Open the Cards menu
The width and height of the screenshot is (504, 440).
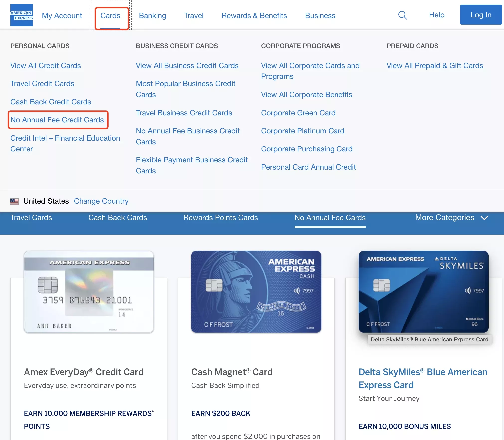click(x=110, y=15)
